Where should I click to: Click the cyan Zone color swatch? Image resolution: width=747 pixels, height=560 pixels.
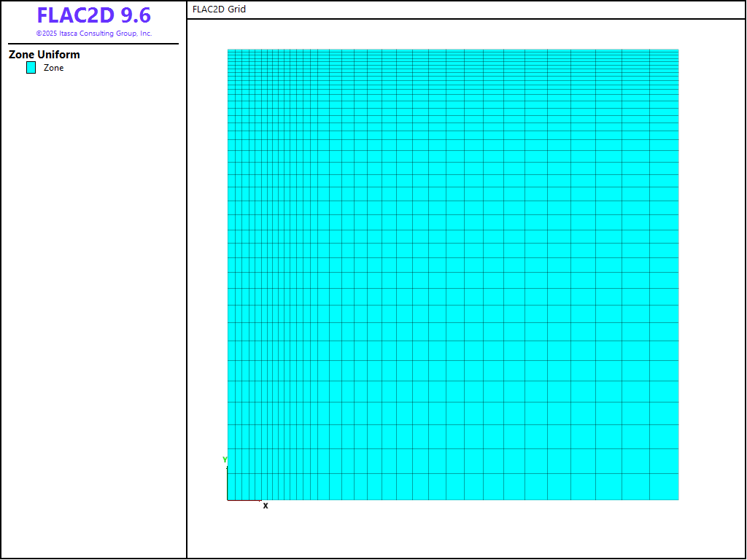point(31,68)
